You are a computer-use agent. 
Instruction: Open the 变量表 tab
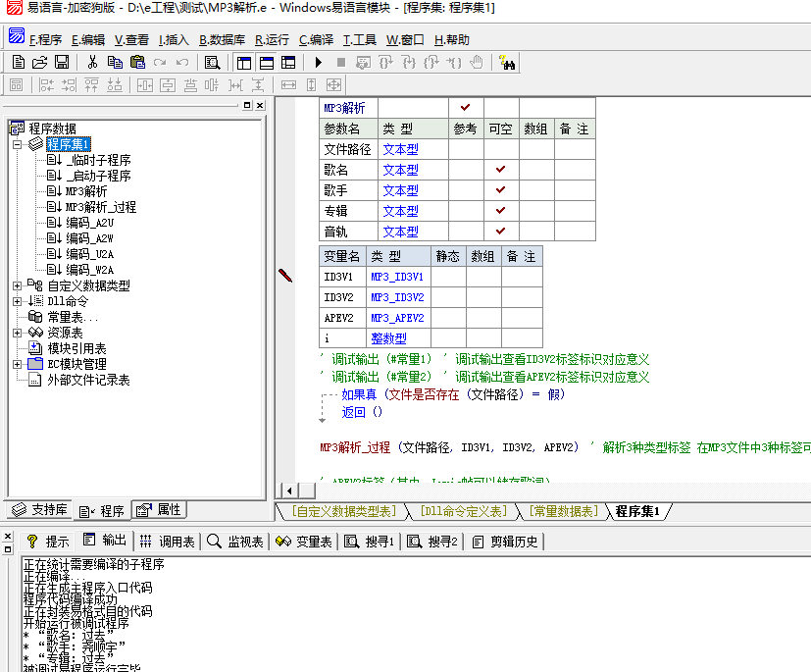pyautogui.click(x=304, y=542)
